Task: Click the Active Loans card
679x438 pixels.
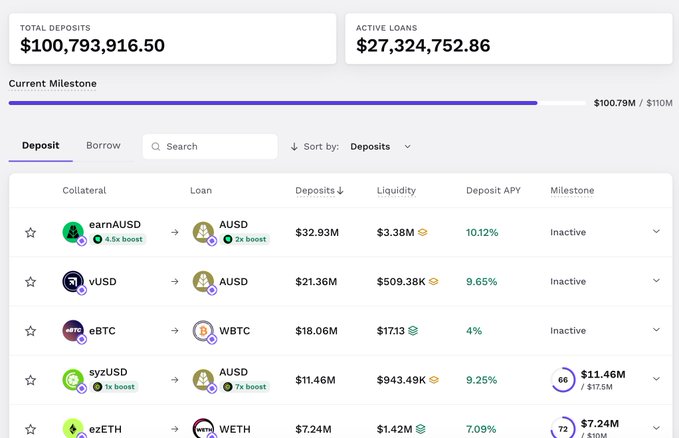Action: [x=509, y=39]
